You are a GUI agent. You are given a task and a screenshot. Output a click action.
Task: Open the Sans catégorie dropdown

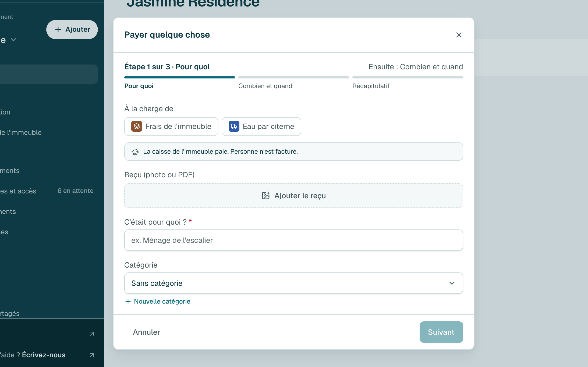click(x=294, y=283)
